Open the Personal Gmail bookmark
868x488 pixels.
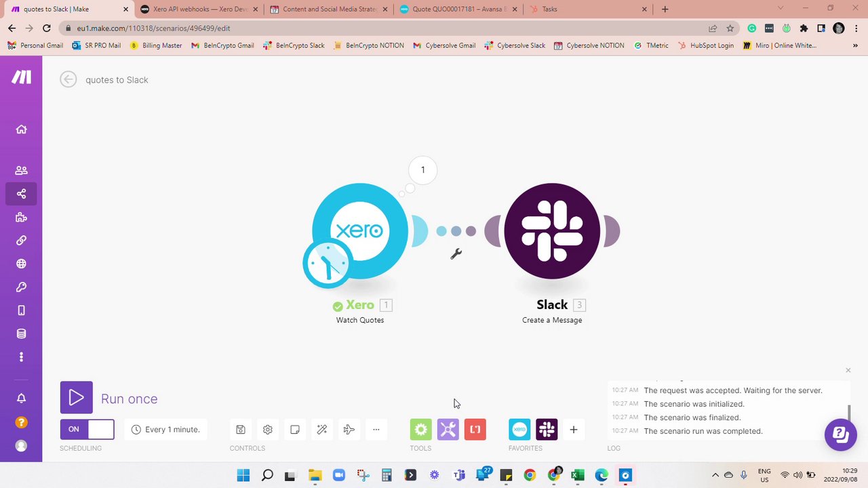35,45
